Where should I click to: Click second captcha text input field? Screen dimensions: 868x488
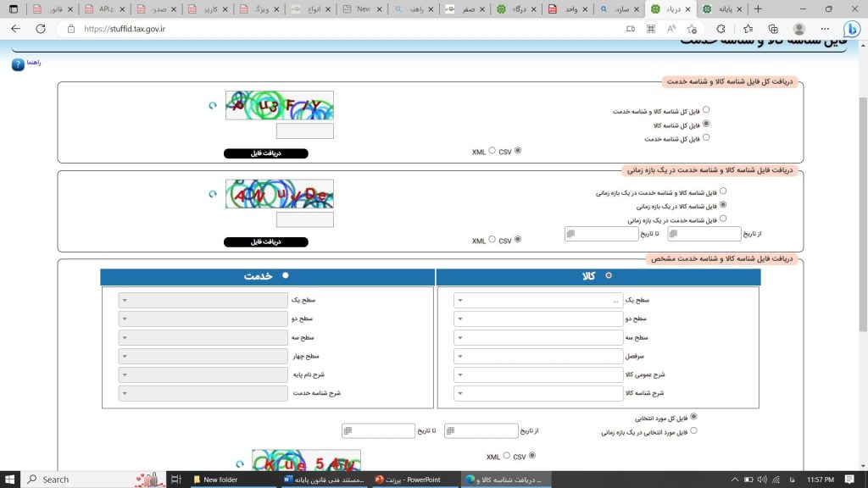[305, 219]
